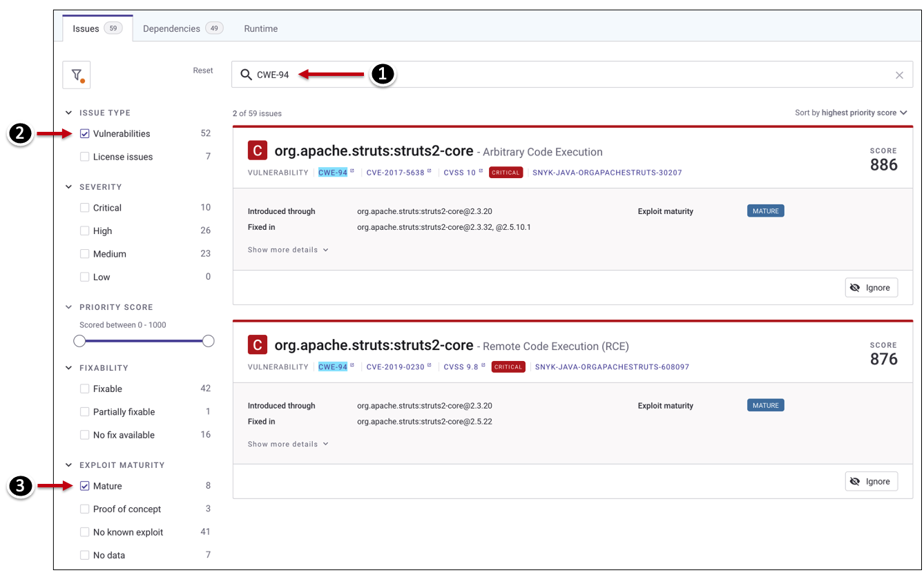Collapse the Fixability filter section

click(68, 368)
